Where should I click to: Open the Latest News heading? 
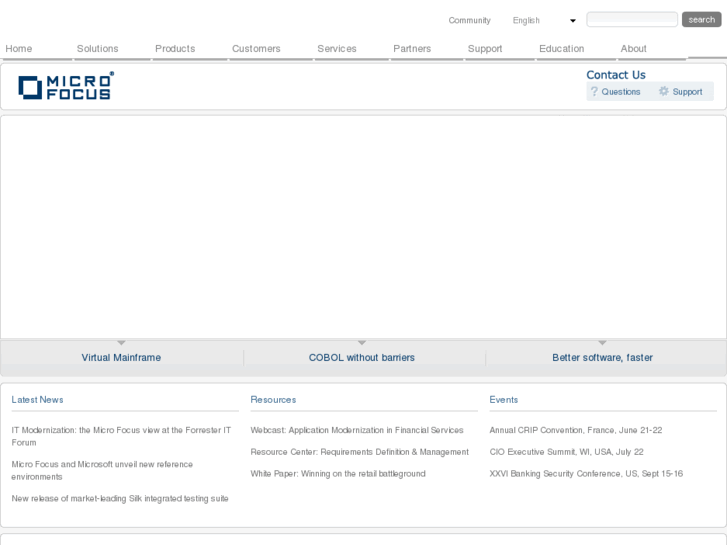38,400
